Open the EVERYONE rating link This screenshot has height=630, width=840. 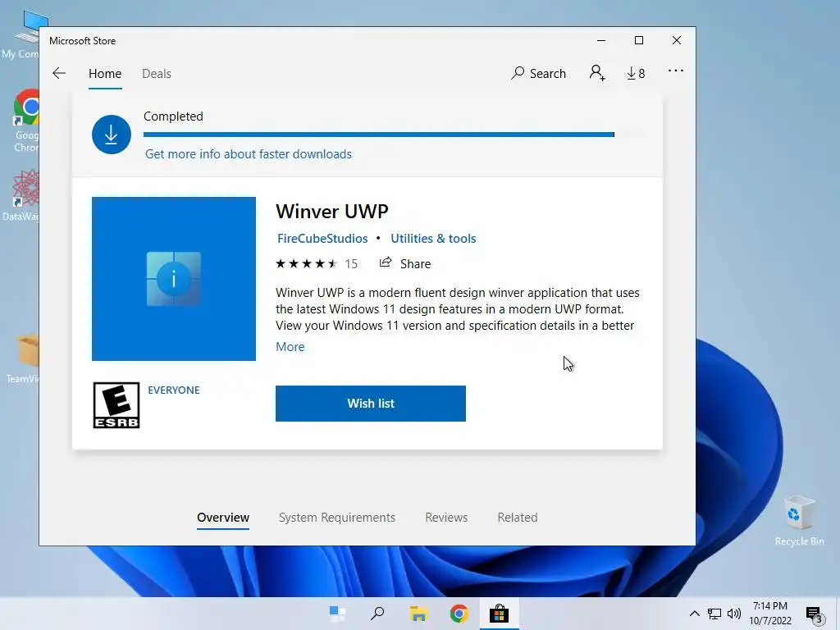point(174,390)
